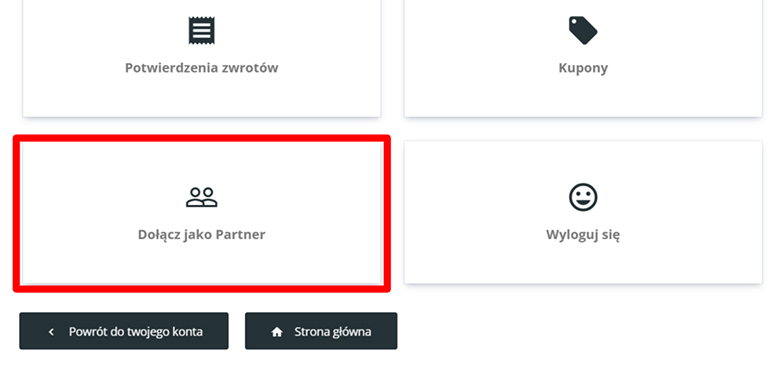Select the Dołącz jako Partner label
Screen dimensions: 771x373
[x=202, y=234]
